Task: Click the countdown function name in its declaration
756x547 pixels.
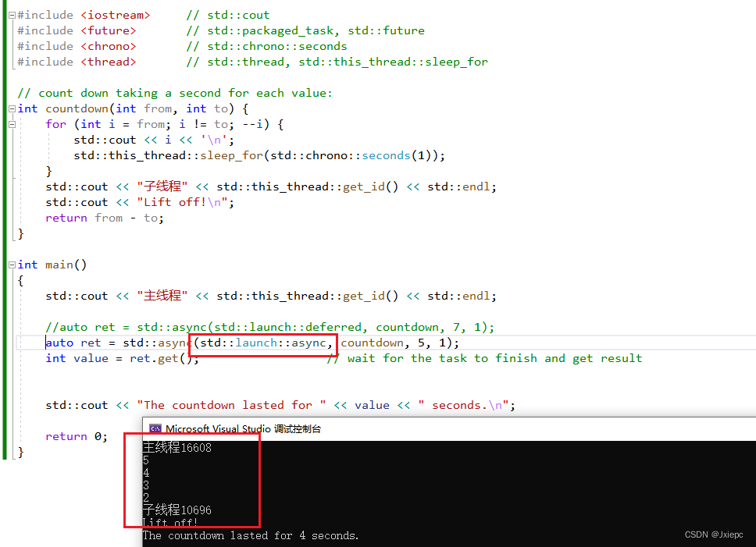Action: [x=77, y=108]
